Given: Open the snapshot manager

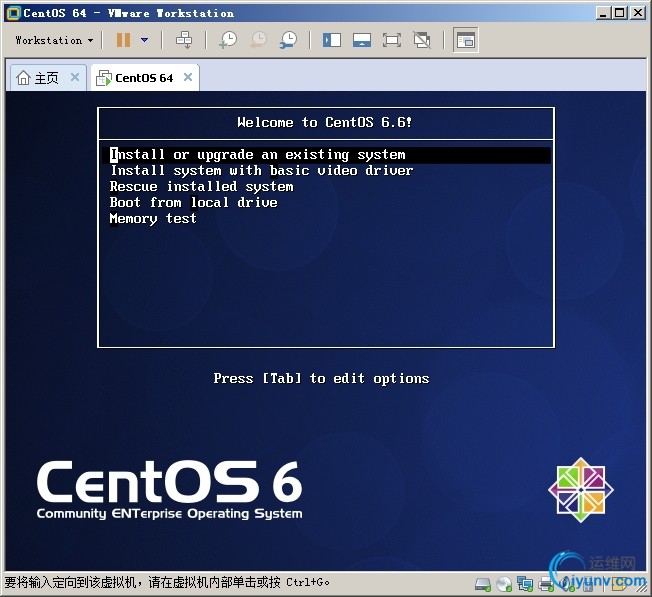Looking at the screenshot, I should point(288,40).
